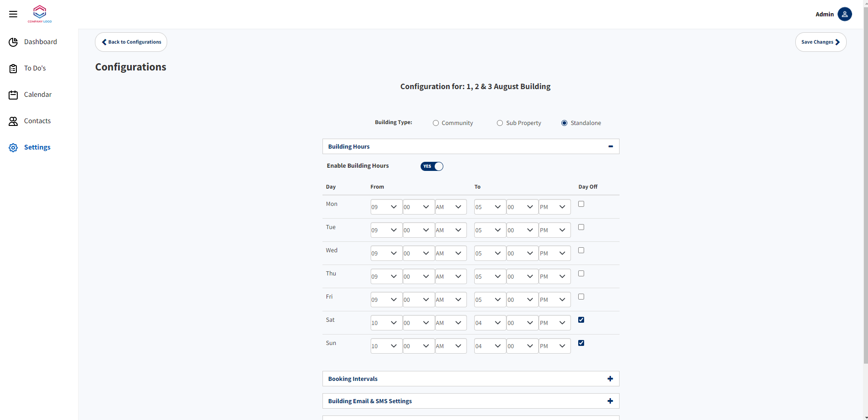Check Day Off for Thu
Screen dimensions: 868x420
pyautogui.click(x=581, y=274)
